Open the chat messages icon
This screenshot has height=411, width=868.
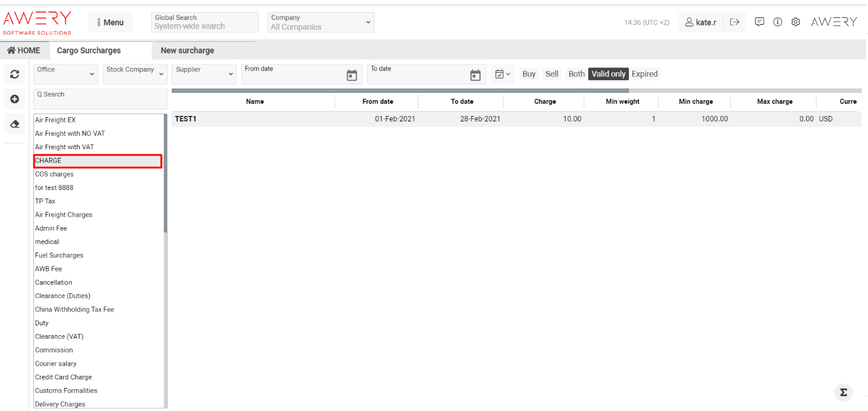[759, 22]
